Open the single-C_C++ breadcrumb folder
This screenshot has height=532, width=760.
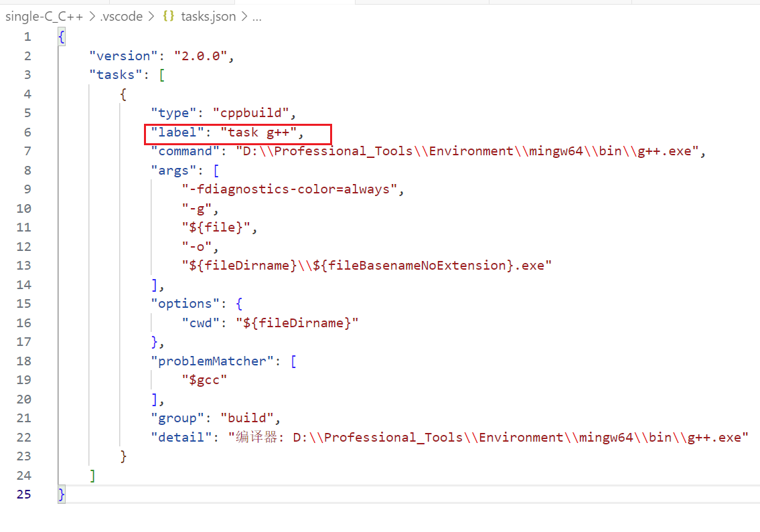(44, 17)
